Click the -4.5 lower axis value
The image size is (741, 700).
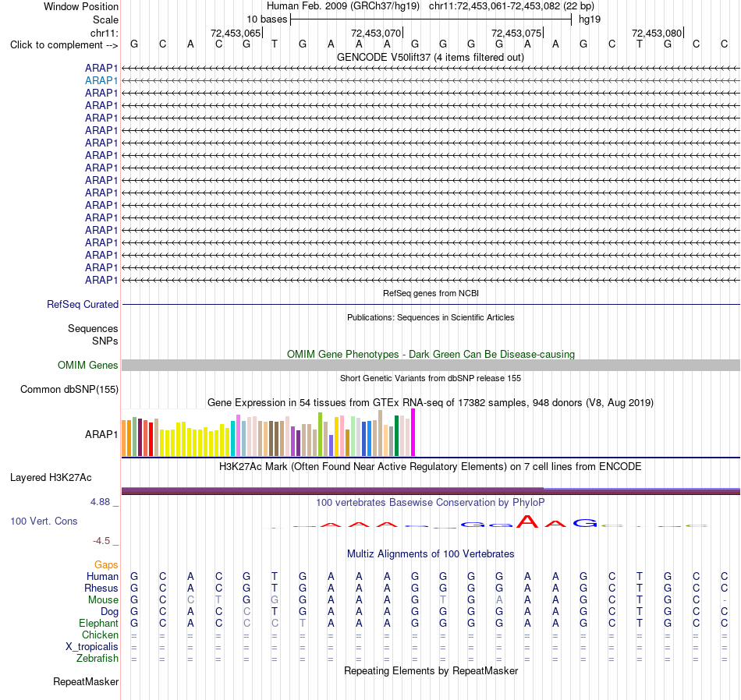[x=101, y=541]
